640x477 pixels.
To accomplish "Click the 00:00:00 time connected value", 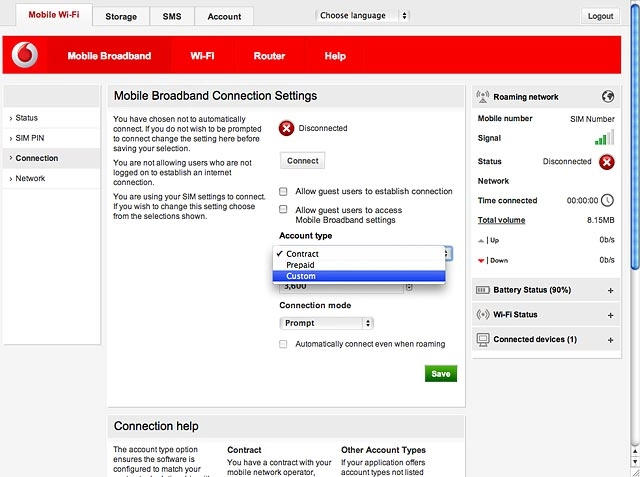I will pos(582,200).
